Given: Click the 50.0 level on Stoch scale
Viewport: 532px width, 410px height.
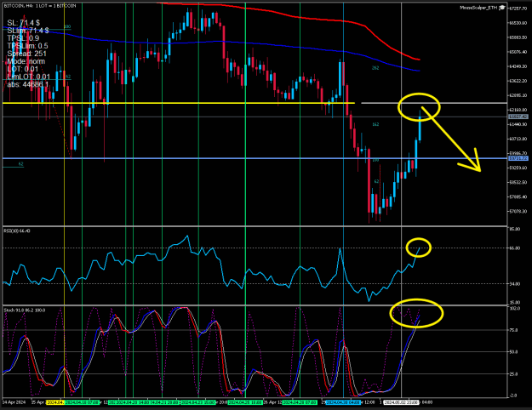Looking at the screenshot, I should [x=514, y=352].
